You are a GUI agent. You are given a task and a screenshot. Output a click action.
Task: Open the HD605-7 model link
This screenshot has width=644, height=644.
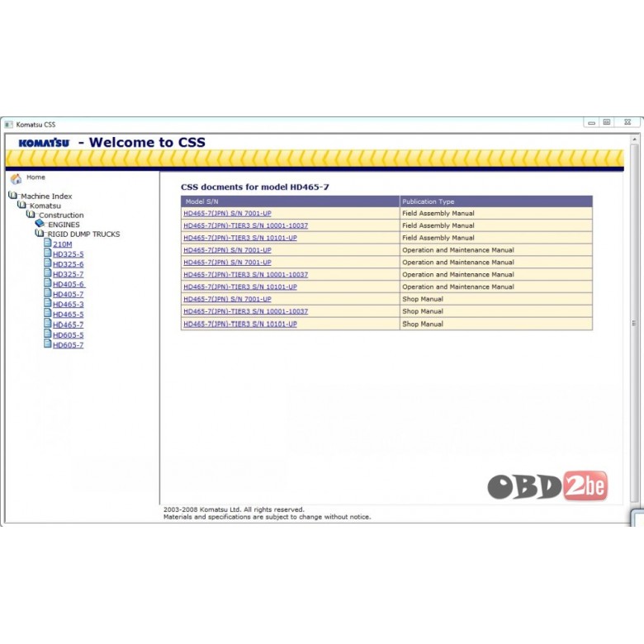click(69, 345)
